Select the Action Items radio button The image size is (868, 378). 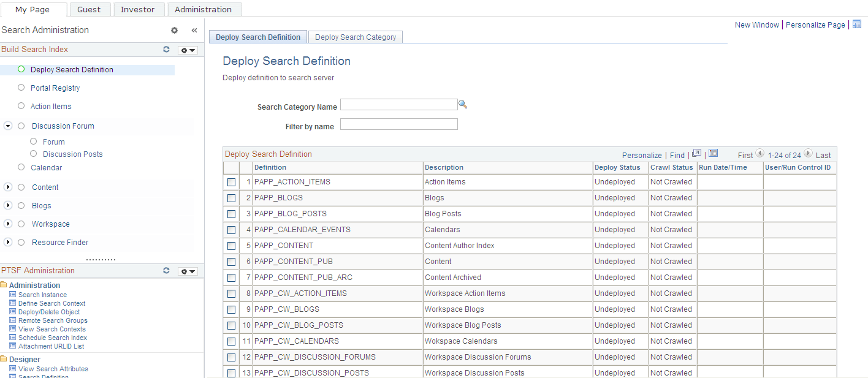pyautogui.click(x=21, y=106)
